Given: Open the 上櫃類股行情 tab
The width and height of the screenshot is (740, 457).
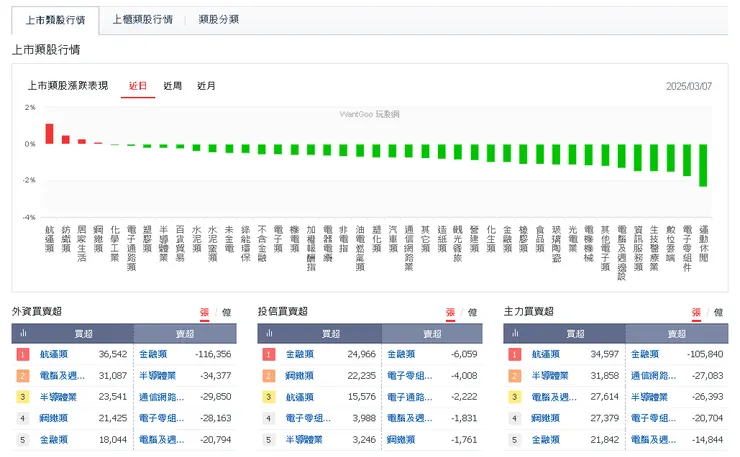Looking at the screenshot, I should click(143, 19).
